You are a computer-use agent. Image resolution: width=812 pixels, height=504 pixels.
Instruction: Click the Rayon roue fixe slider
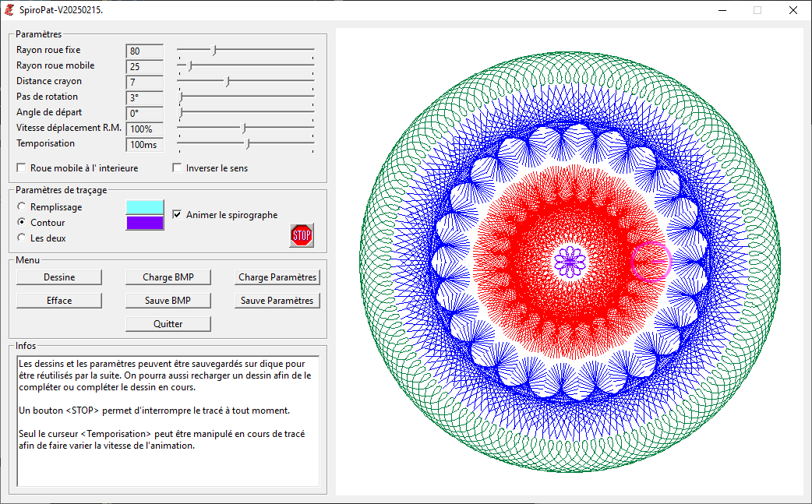point(214,50)
